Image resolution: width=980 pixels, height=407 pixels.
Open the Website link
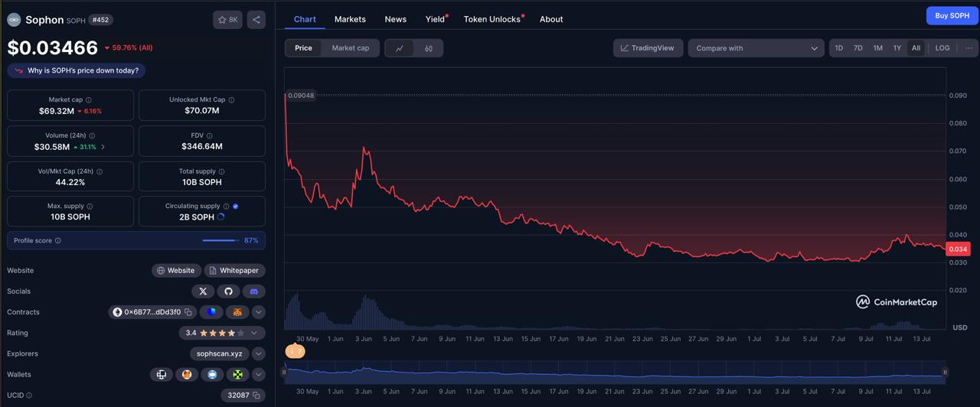pyautogui.click(x=176, y=271)
